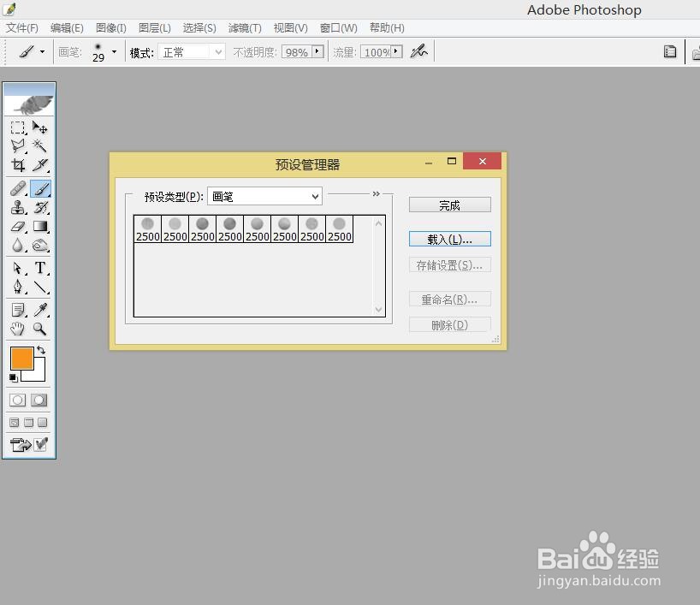Click the 载入(L)... button
This screenshot has height=605, width=700.
pos(449,239)
